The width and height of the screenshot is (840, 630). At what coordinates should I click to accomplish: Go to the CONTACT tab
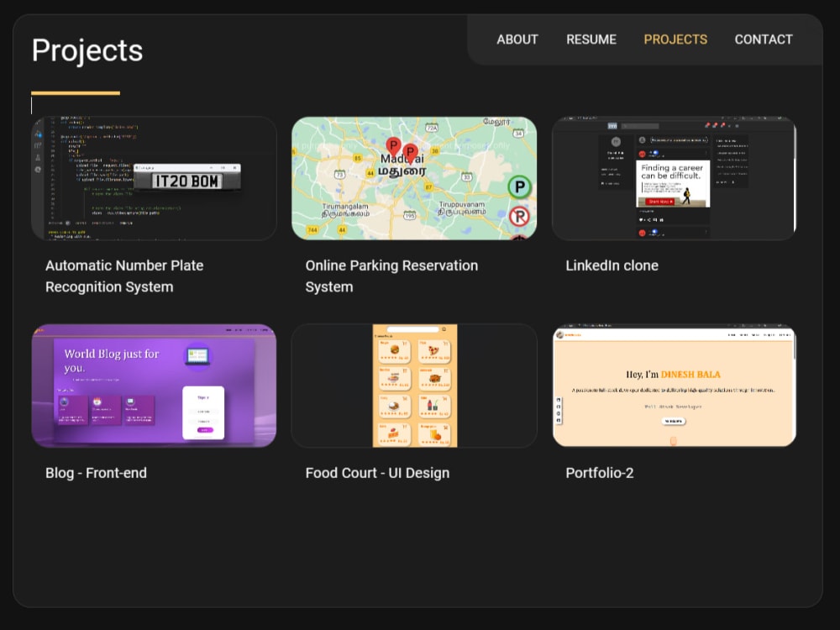pyautogui.click(x=764, y=39)
